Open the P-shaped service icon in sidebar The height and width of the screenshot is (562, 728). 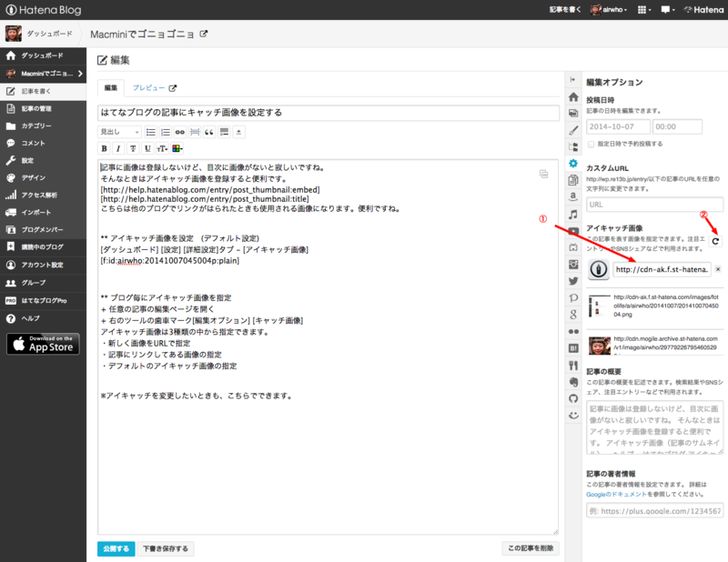pos(573,297)
